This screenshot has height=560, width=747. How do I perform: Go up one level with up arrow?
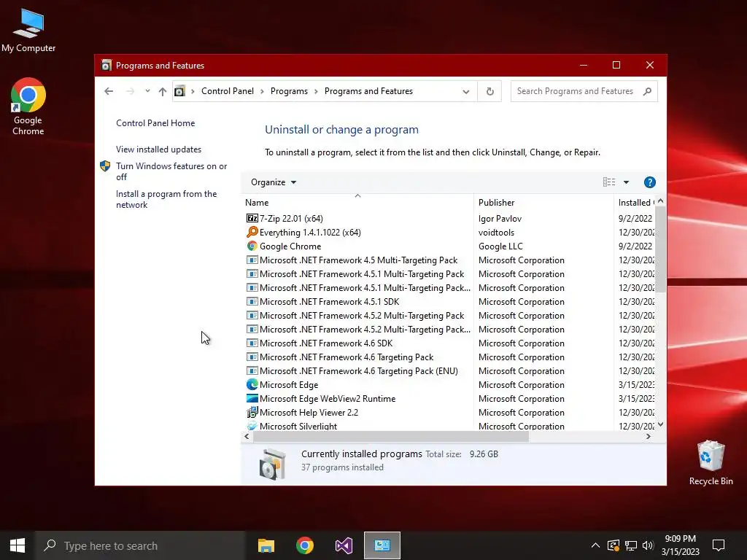[x=163, y=91]
